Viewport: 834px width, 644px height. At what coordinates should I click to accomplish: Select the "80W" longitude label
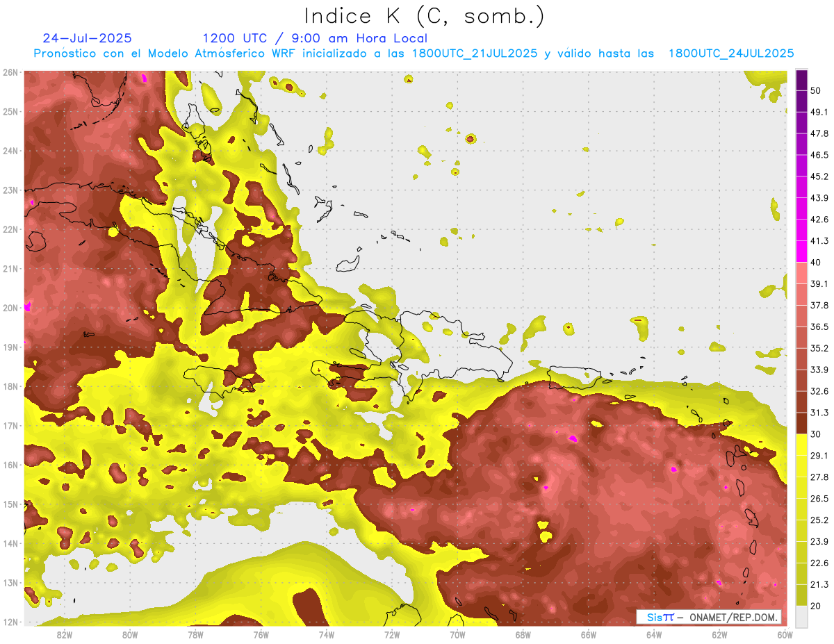(130, 634)
